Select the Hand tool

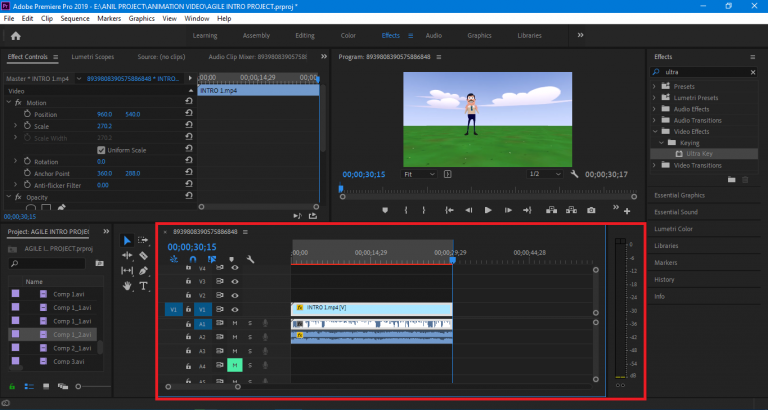click(127, 285)
